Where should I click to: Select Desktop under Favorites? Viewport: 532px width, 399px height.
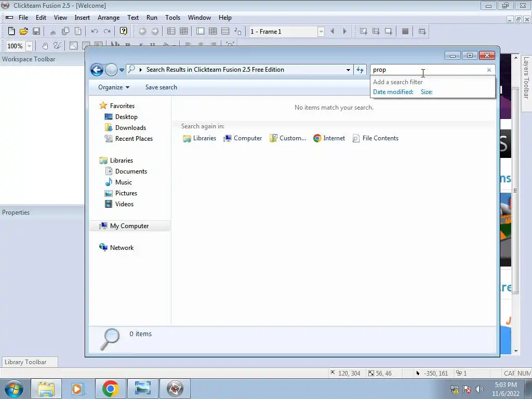[x=121, y=117]
